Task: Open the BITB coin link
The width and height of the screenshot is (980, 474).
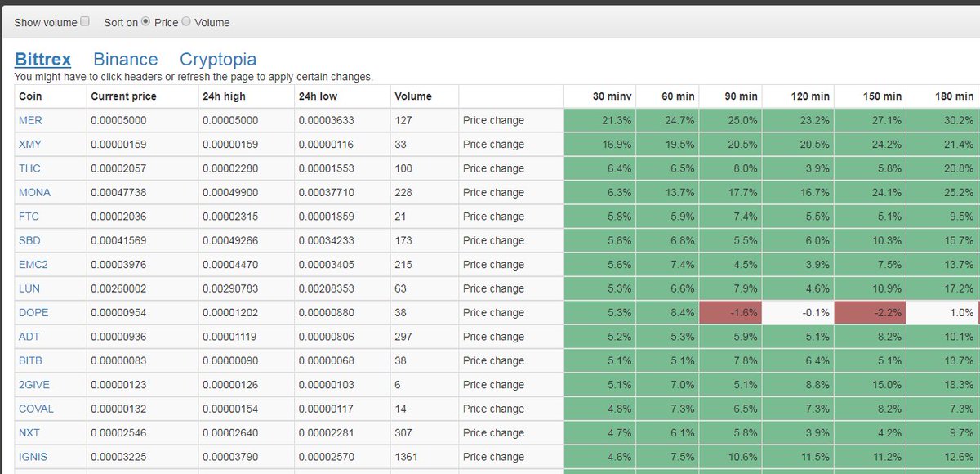Action: [x=30, y=360]
